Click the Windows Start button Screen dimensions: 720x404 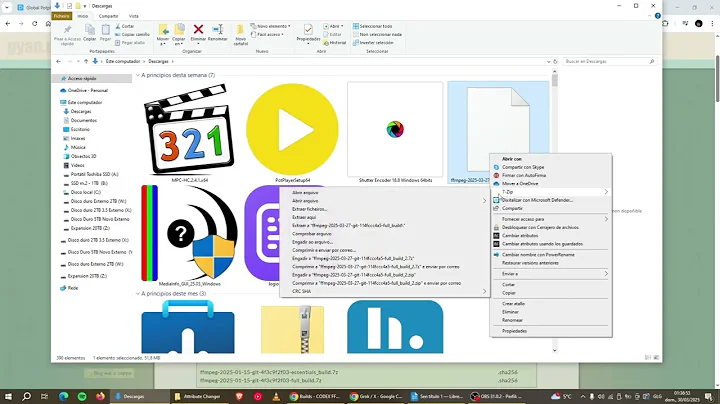8,396
